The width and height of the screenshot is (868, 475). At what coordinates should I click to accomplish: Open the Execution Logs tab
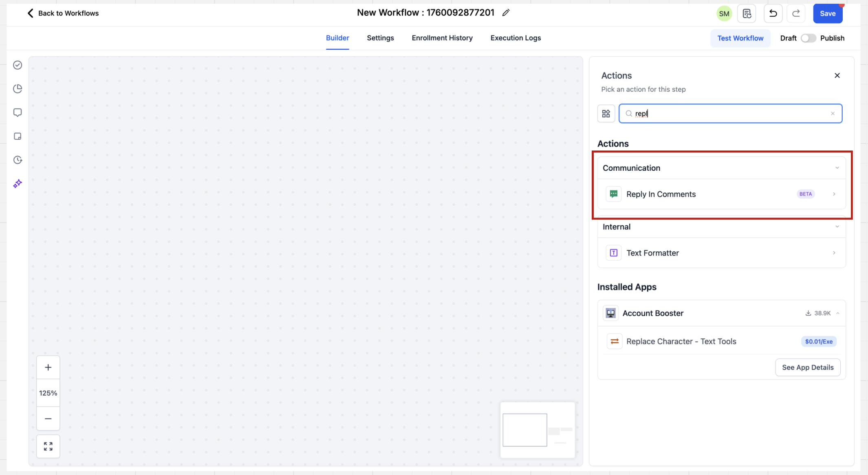coord(516,38)
